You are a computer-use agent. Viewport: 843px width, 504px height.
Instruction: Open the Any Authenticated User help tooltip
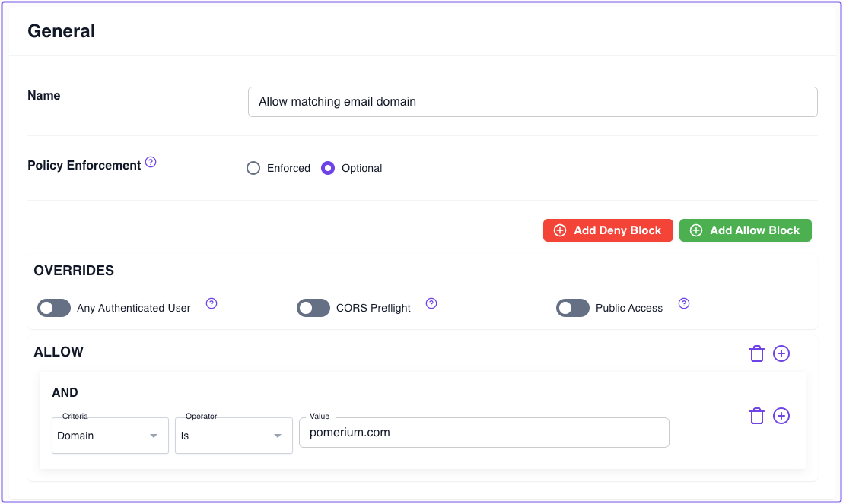point(211,303)
